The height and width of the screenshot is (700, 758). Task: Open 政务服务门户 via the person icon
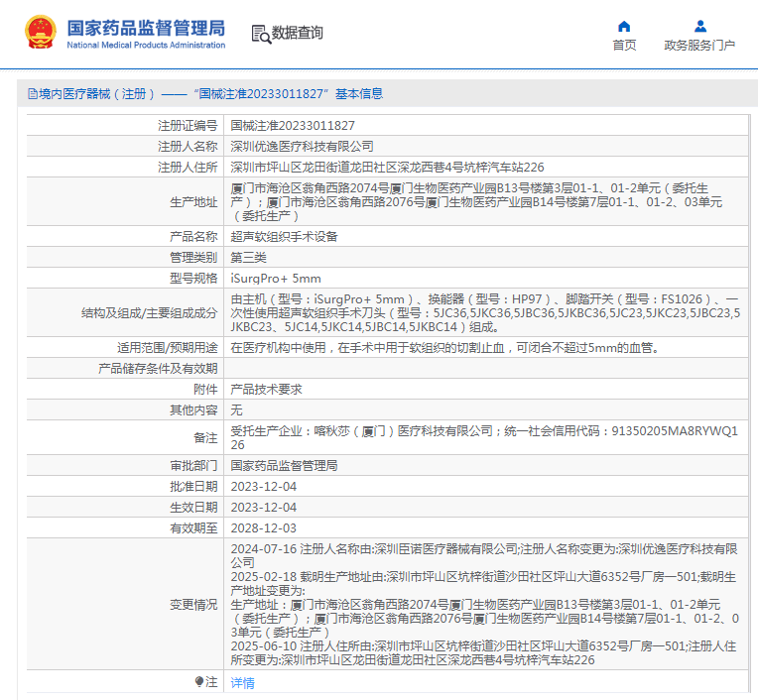[x=699, y=26]
